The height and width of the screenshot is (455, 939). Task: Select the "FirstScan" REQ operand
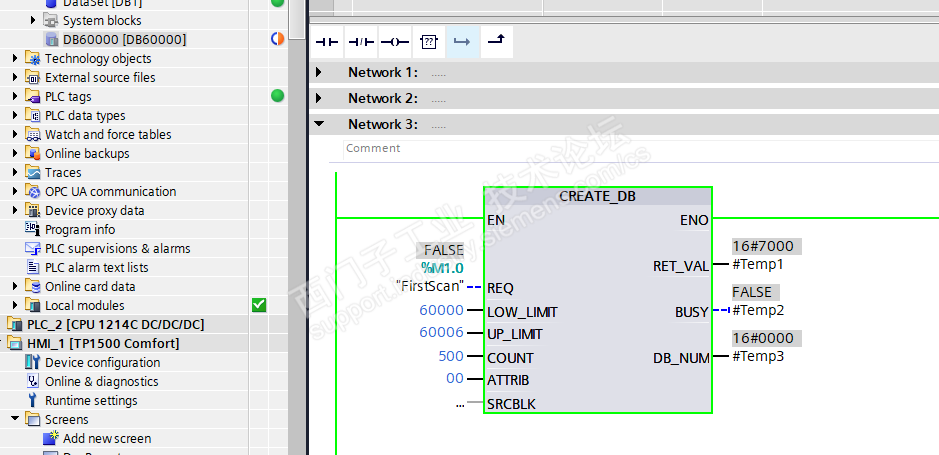430,286
